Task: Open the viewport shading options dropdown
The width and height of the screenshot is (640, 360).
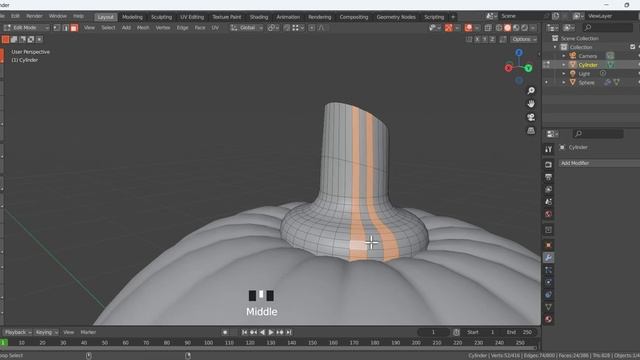Action: point(533,28)
